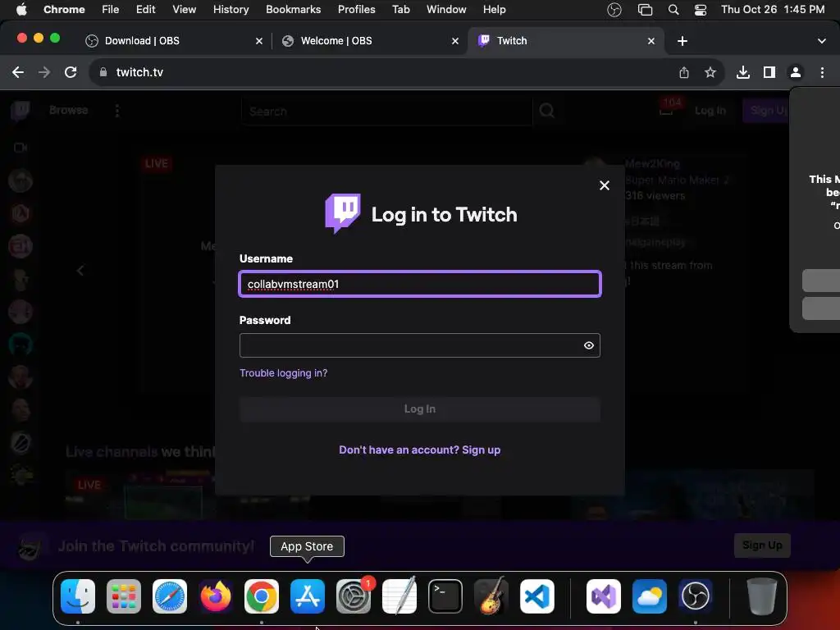Open the Profiles menu
The image size is (840, 630).
(356, 10)
